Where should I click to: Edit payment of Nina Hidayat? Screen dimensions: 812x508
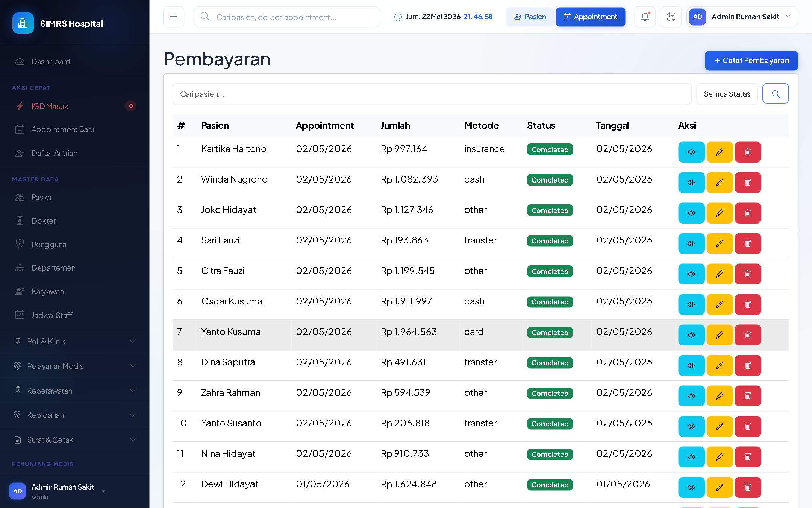[x=720, y=457]
